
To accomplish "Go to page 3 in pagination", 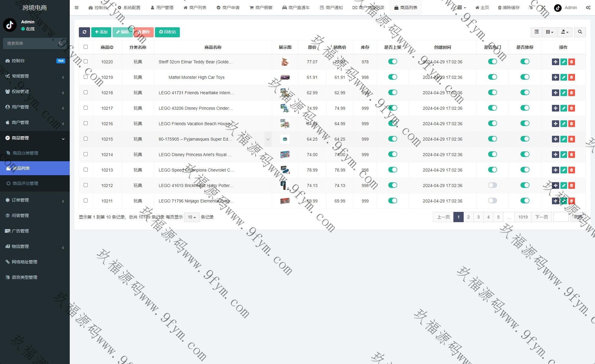I will click(478, 217).
